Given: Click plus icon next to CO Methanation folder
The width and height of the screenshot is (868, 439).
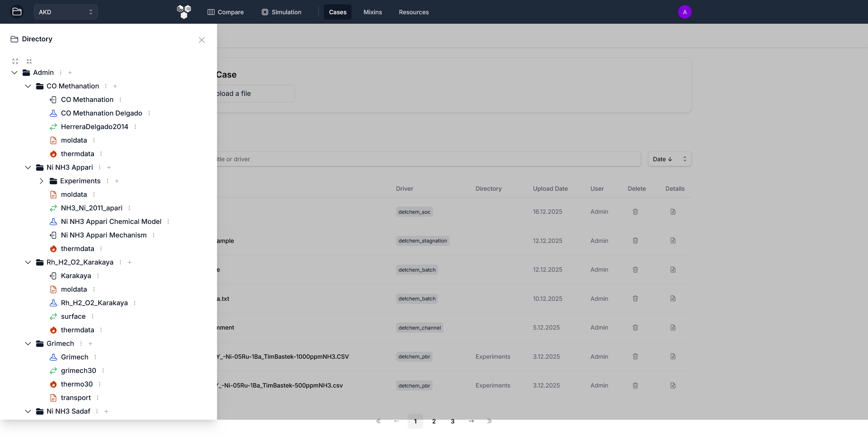Looking at the screenshot, I should (x=115, y=86).
